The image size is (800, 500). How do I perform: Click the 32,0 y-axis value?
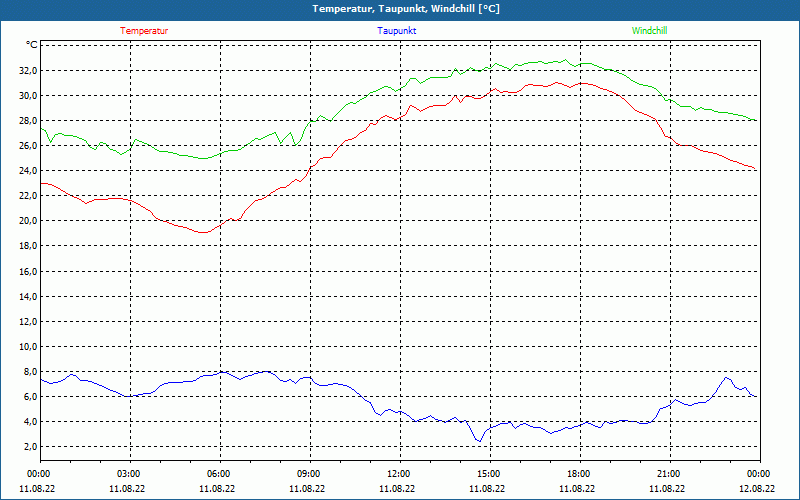tap(28, 70)
